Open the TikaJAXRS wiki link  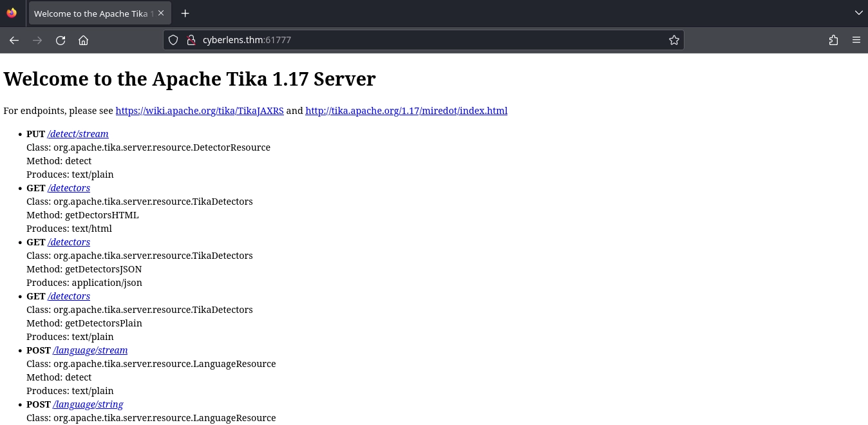[200, 111]
